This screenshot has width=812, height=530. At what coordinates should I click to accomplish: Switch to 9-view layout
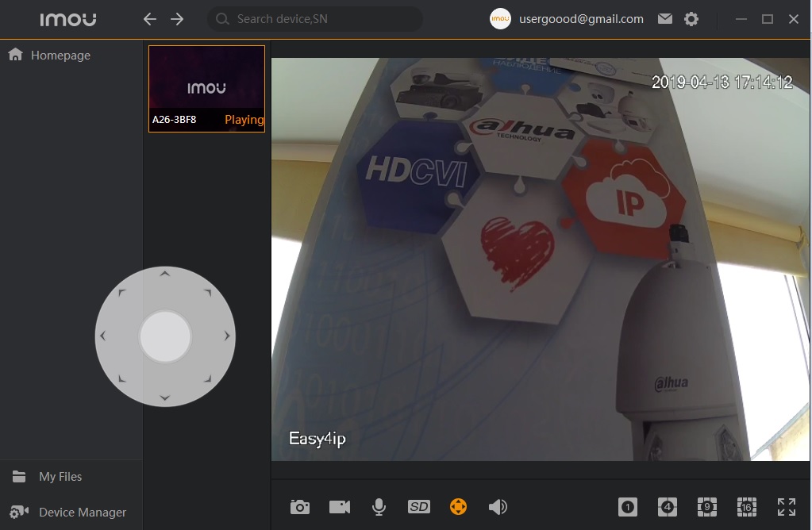[x=707, y=507]
